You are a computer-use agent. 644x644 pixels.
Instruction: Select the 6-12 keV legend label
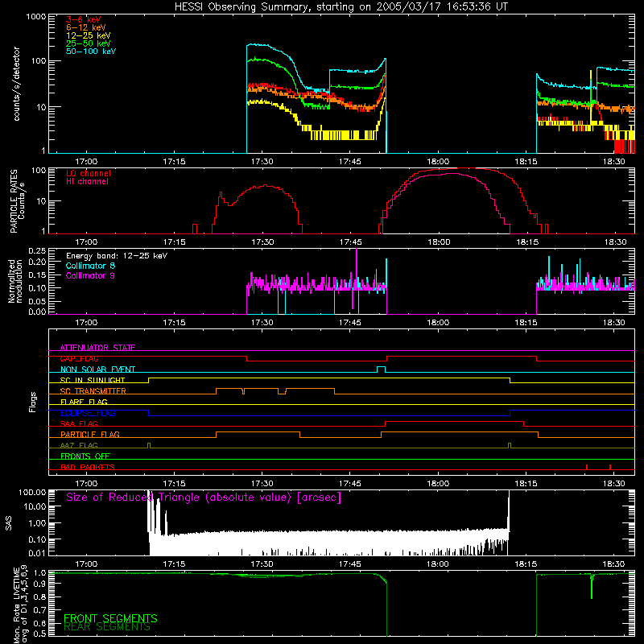(x=86, y=27)
